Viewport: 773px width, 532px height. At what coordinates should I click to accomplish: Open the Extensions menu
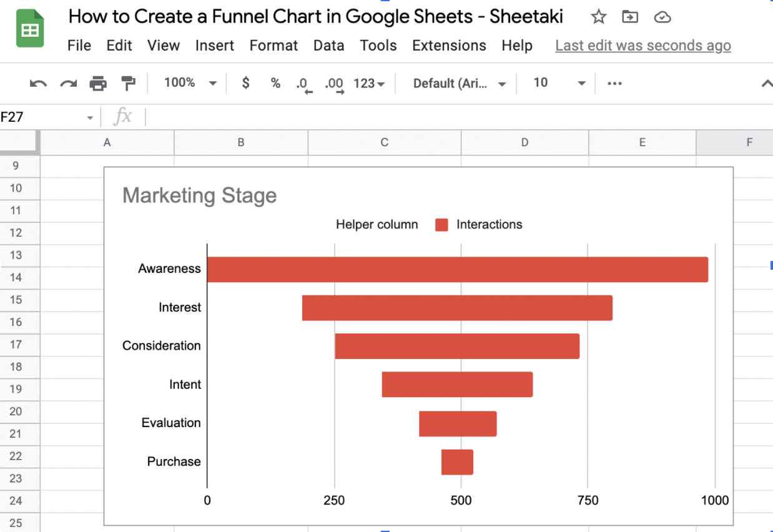tap(449, 46)
